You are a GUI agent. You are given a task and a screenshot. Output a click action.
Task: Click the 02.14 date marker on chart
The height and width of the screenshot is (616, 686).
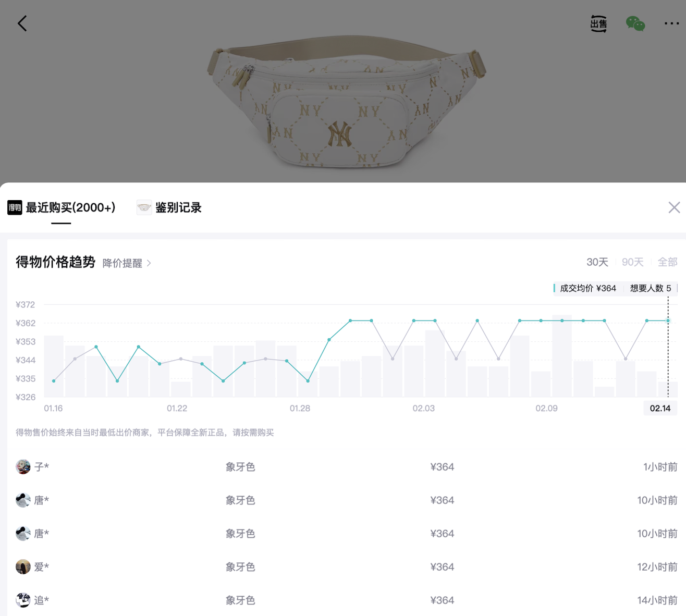[660, 408]
